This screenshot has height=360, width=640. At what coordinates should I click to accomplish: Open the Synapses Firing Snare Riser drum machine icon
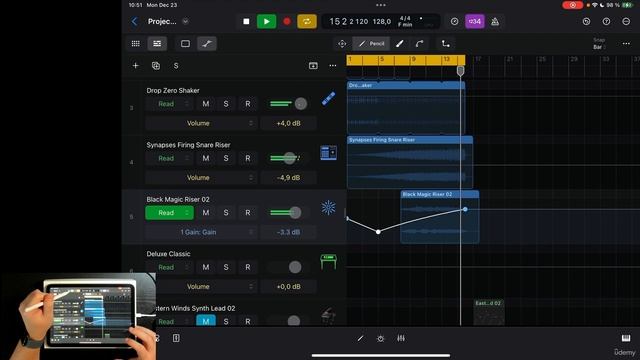(329, 153)
